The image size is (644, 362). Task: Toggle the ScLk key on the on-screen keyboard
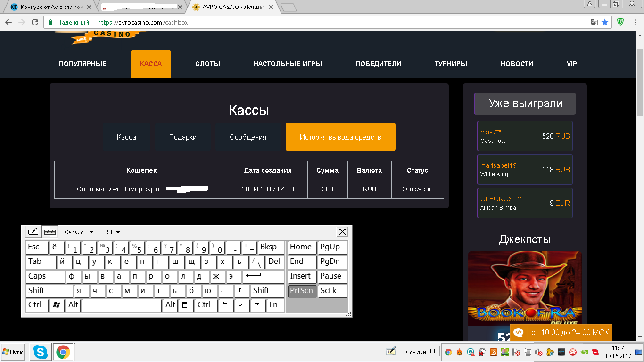pos(332,291)
